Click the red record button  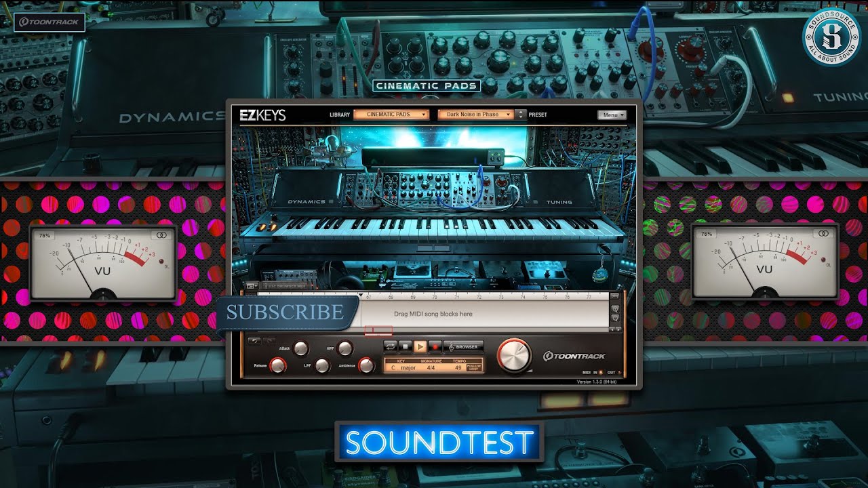(435, 346)
